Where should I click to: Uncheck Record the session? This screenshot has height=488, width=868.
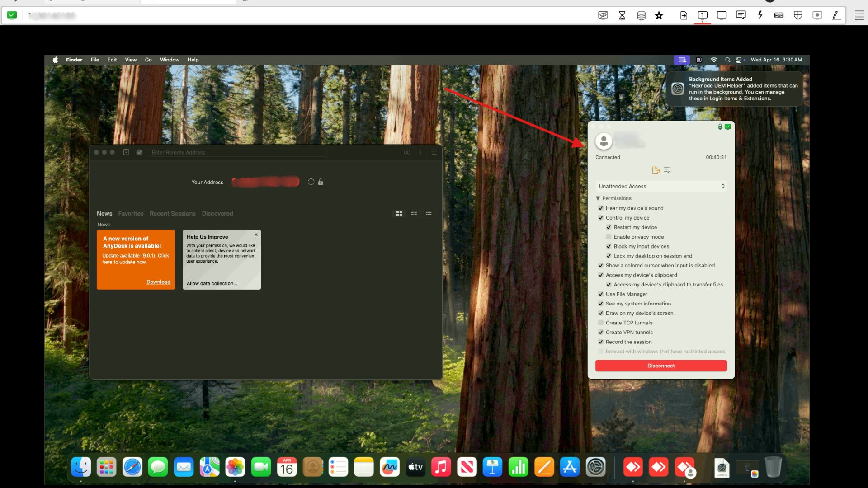click(x=601, y=342)
